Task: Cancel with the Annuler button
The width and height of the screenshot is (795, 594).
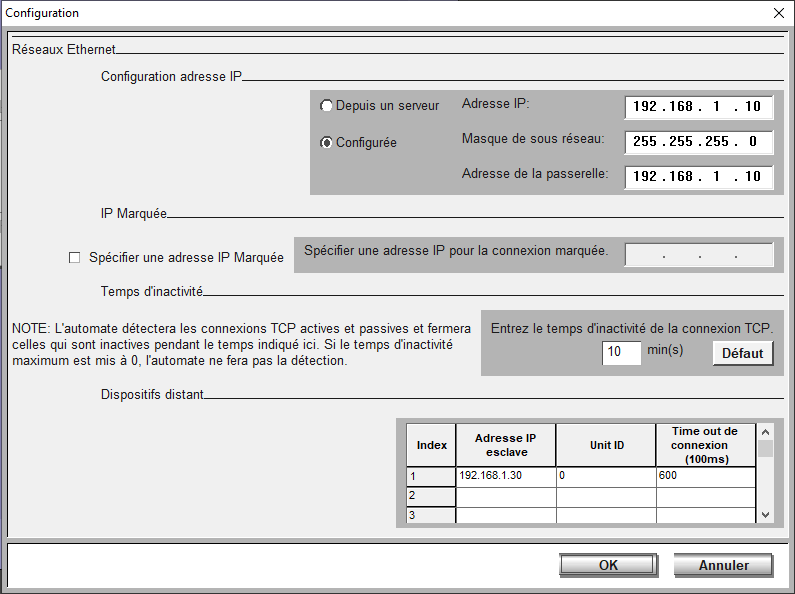Action: point(723,565)
